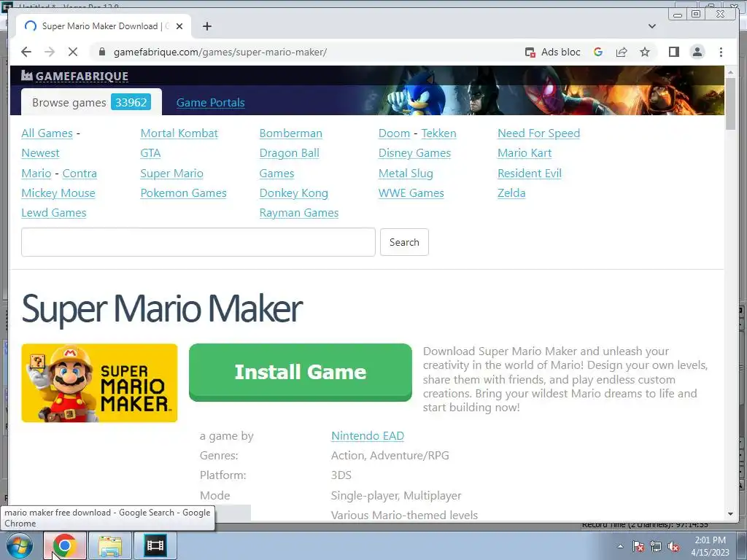Open the Game Portals tab
The width and height of the screenshot is (747, 560).
210,102
